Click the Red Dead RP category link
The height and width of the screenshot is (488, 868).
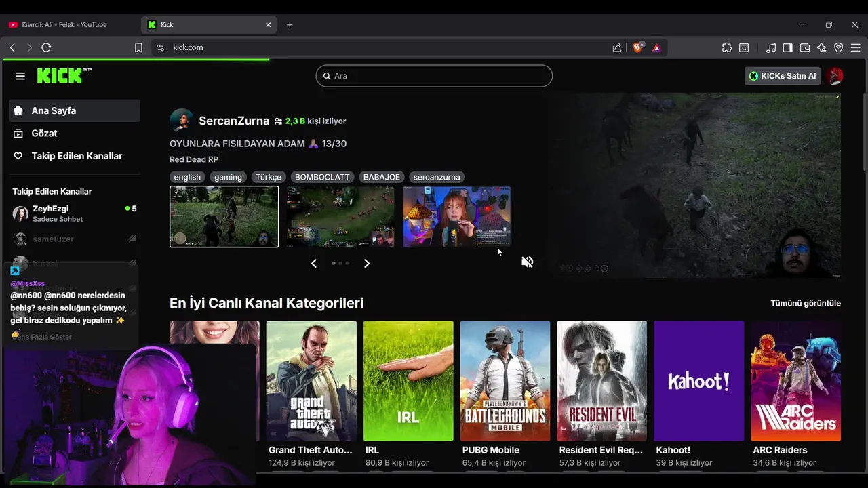tap(194, 159)
